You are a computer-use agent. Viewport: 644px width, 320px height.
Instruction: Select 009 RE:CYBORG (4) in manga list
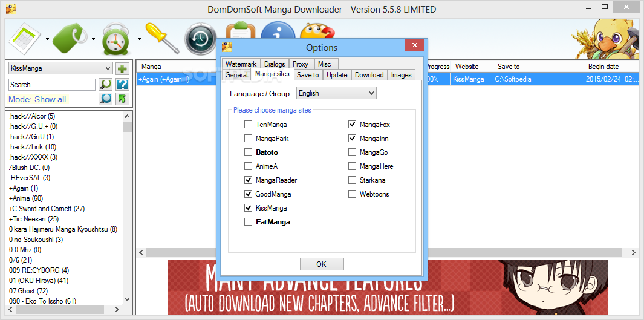click(x=39, y=270)
